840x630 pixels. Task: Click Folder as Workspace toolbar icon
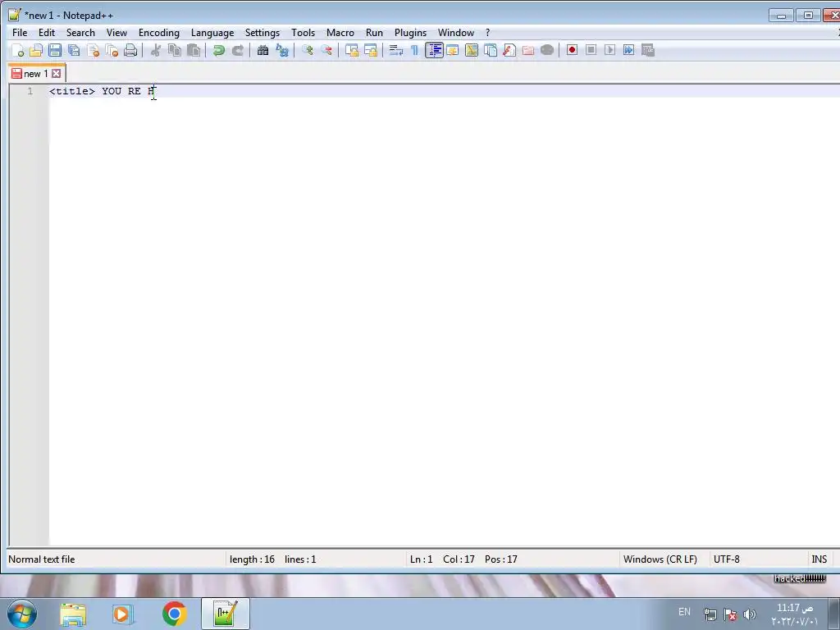[x=528, y=50]
